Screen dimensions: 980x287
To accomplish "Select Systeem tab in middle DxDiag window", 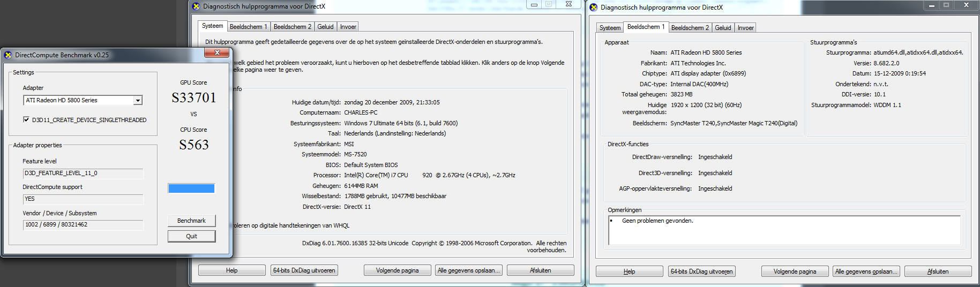I will tap(212, 26).
